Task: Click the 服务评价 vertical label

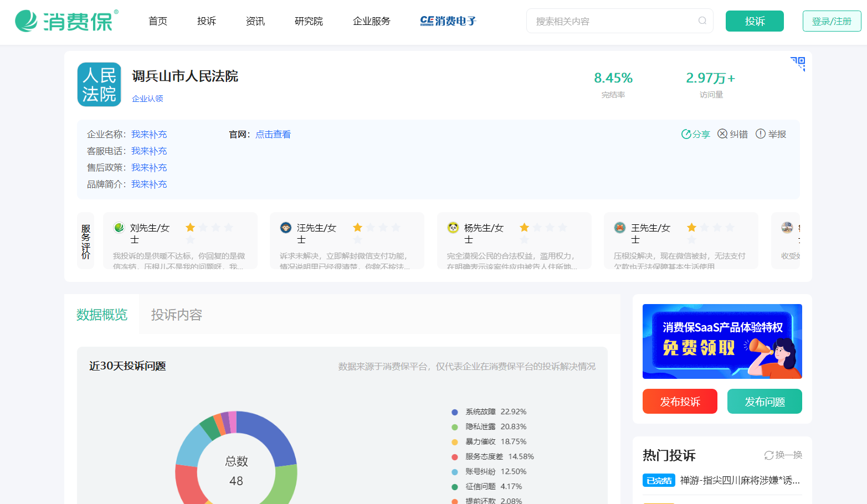Action: tap(86, 241)
